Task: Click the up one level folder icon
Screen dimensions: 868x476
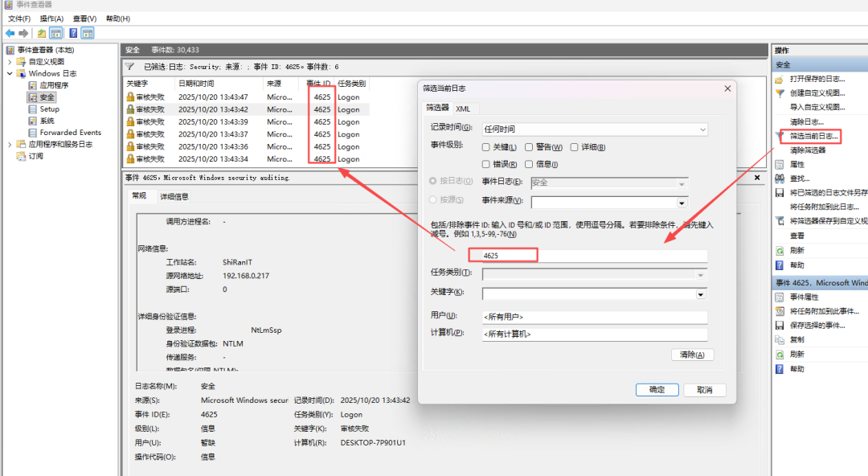Action: click(x=42, y=33)
